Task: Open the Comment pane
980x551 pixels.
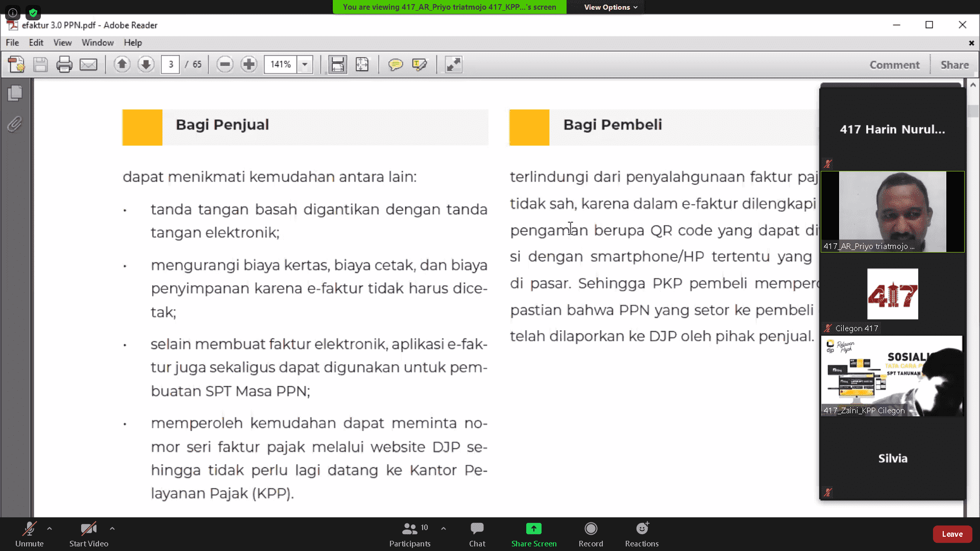Action: point(894,65)
